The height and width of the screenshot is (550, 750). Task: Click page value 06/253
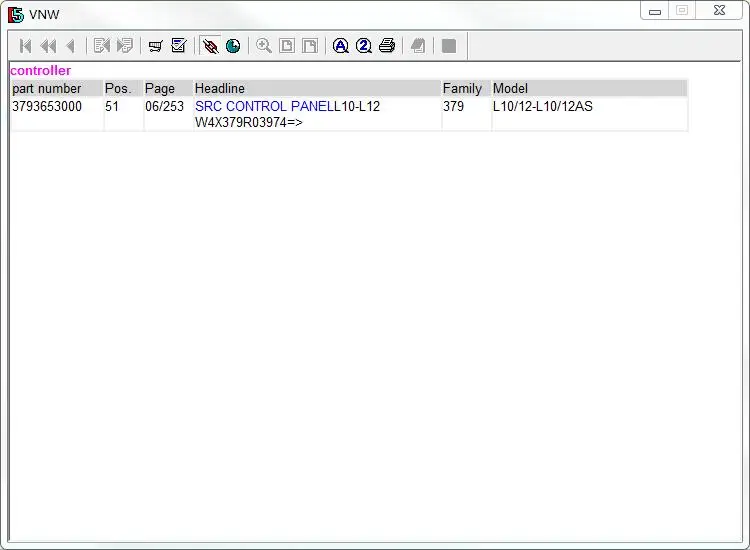click(x=165, y=106)
